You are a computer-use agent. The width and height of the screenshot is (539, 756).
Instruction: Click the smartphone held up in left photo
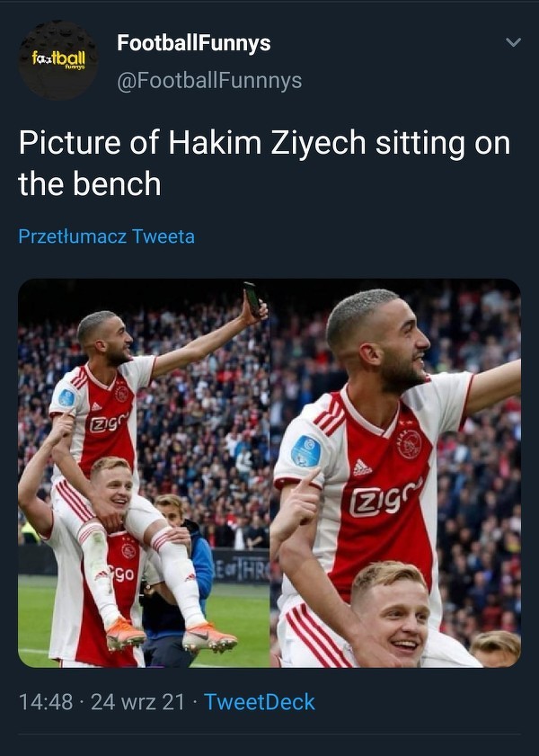tap(252, 298)
